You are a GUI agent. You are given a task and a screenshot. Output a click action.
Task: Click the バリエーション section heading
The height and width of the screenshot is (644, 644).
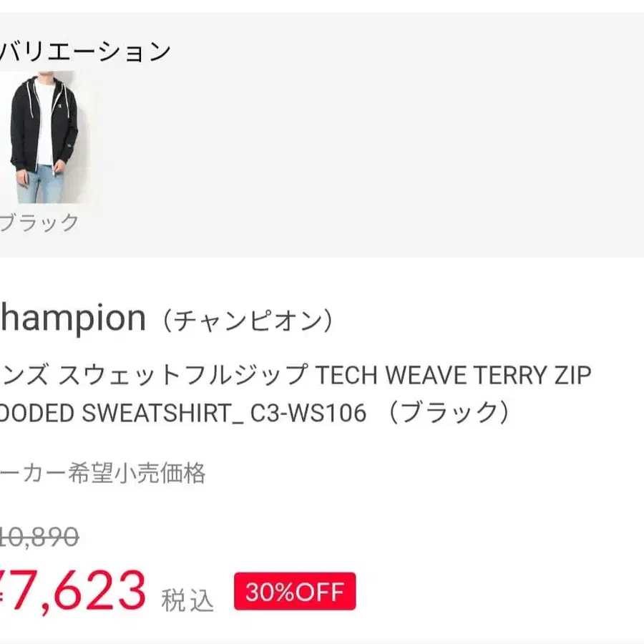[x=84, y=52]
